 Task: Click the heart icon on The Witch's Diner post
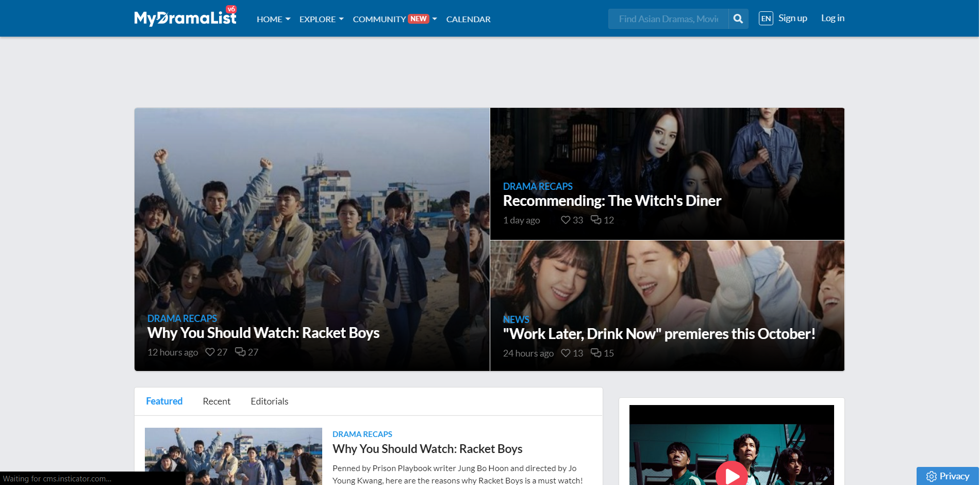(565, 220)
